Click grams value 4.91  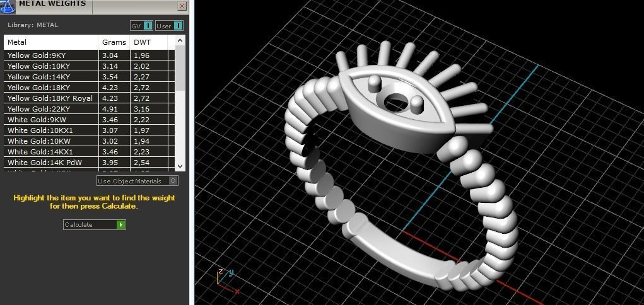pos(110,109)
